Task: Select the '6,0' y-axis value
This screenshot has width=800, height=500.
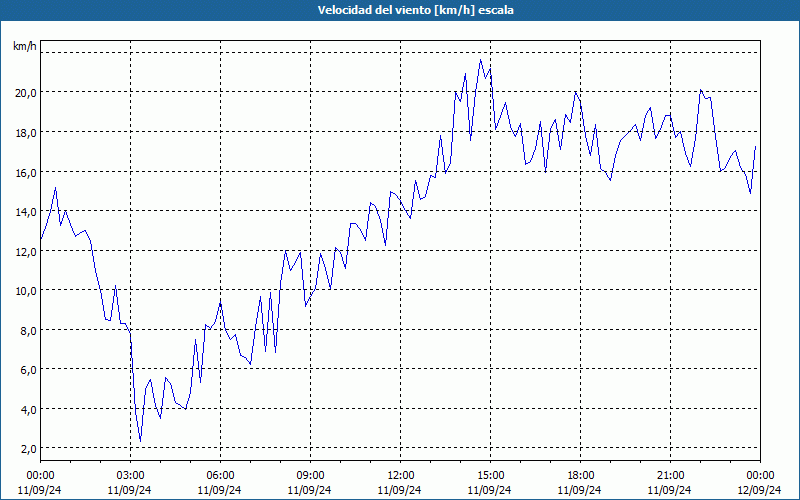Action: point(28,370)
